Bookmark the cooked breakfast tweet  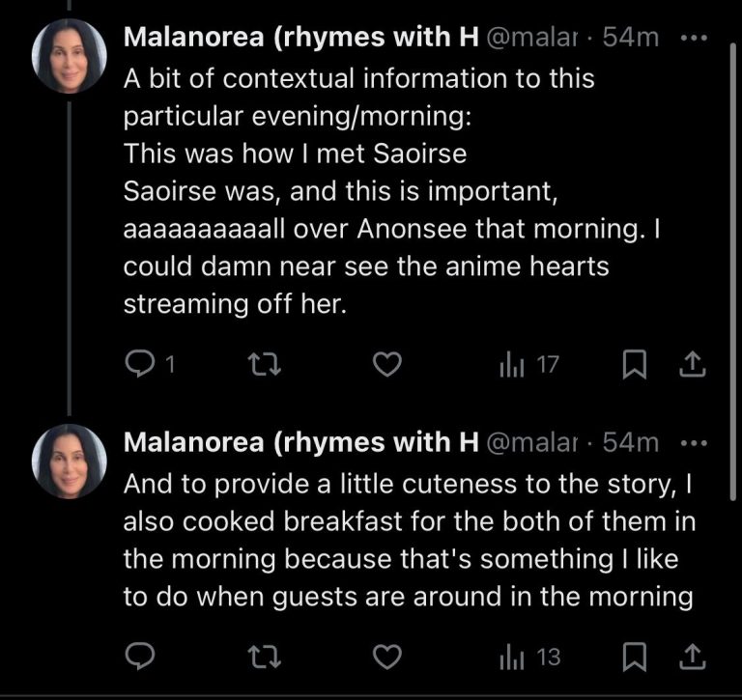tap(633, 657)
